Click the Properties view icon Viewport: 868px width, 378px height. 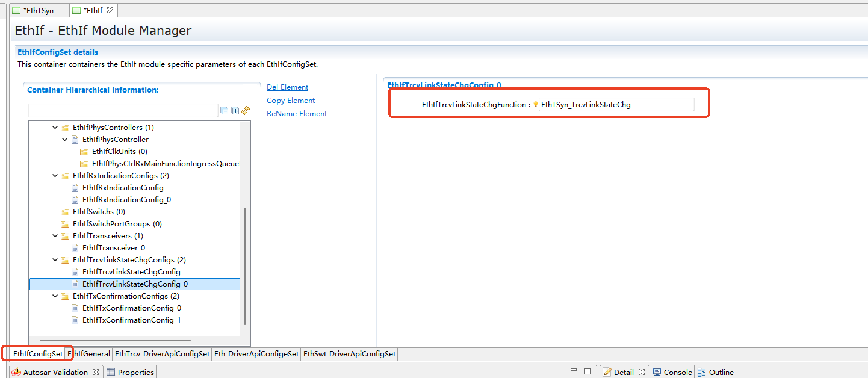pyautogui.click(x=111, y=372)
